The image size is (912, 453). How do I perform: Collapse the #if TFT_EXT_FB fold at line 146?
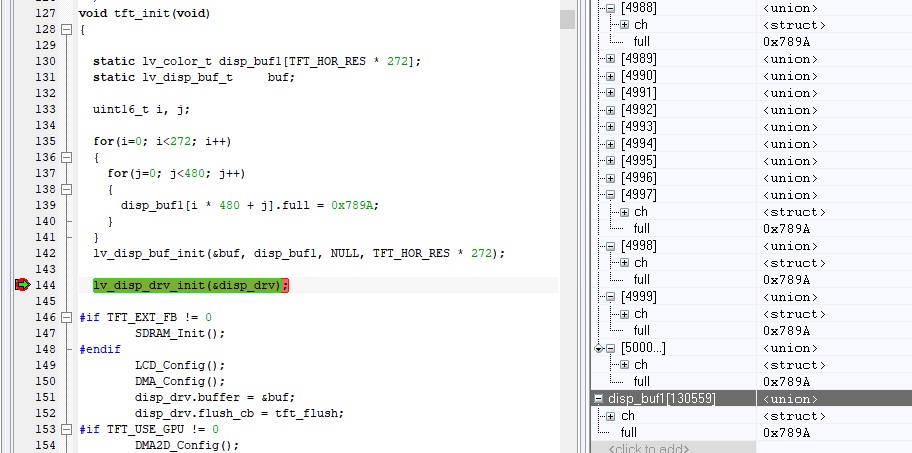pyautogui.click(x=66, y=317)
